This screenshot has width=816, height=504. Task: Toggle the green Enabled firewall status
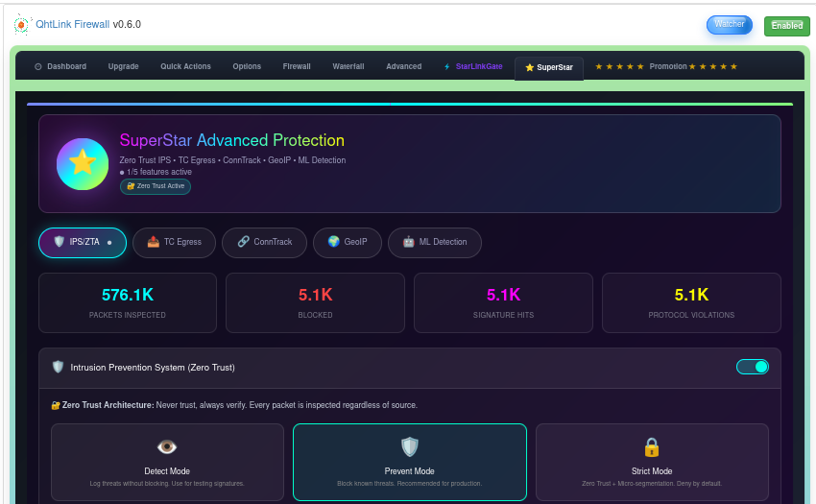(786, 26)
